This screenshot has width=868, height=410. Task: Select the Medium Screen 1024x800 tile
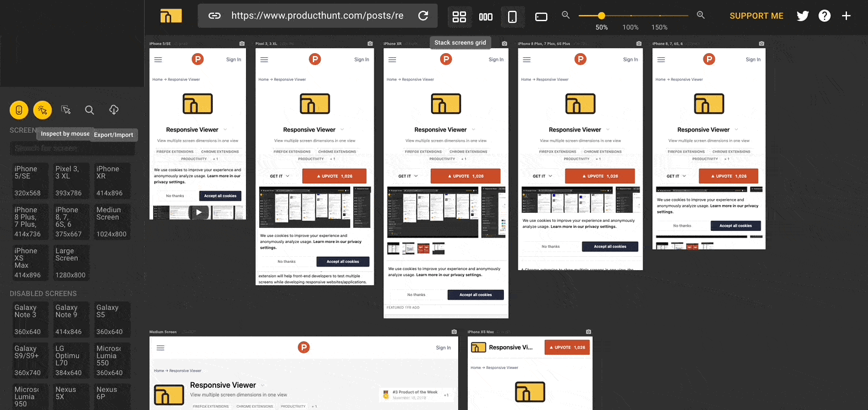(x=112, y=222)
